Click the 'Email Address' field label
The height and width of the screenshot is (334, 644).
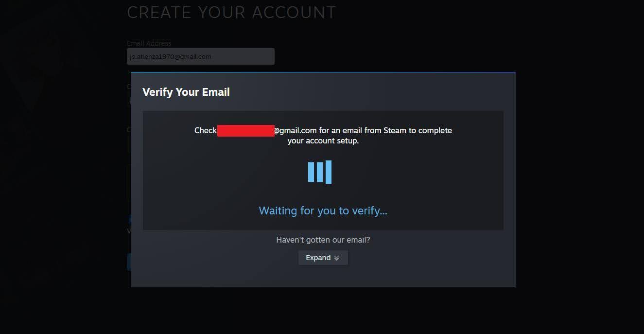149,43
